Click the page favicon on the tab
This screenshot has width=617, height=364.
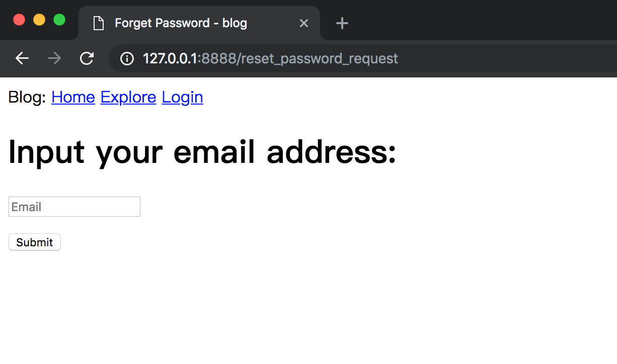point(99,23)
